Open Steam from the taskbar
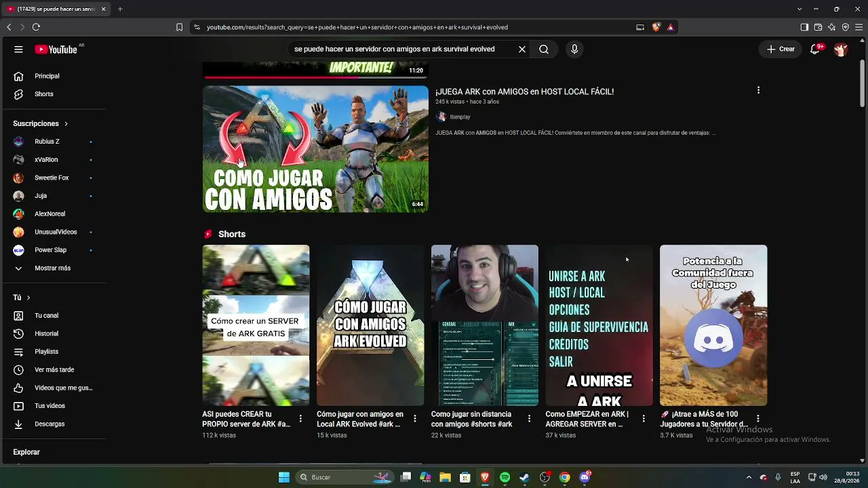Screen dimensions: 868x488 (x=524, y=477)
